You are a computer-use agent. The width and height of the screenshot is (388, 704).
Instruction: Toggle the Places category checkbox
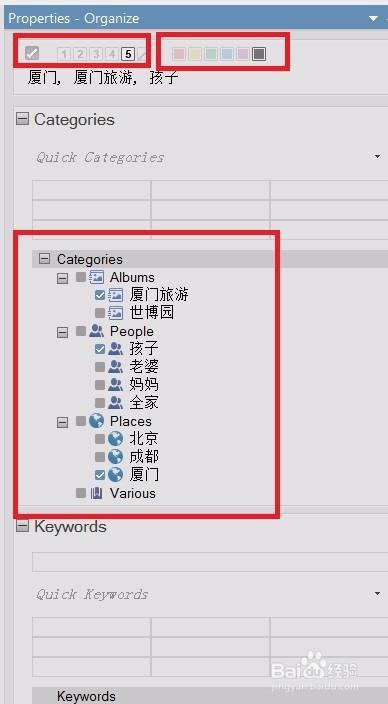pyautogui.click(x=81, y=421)
